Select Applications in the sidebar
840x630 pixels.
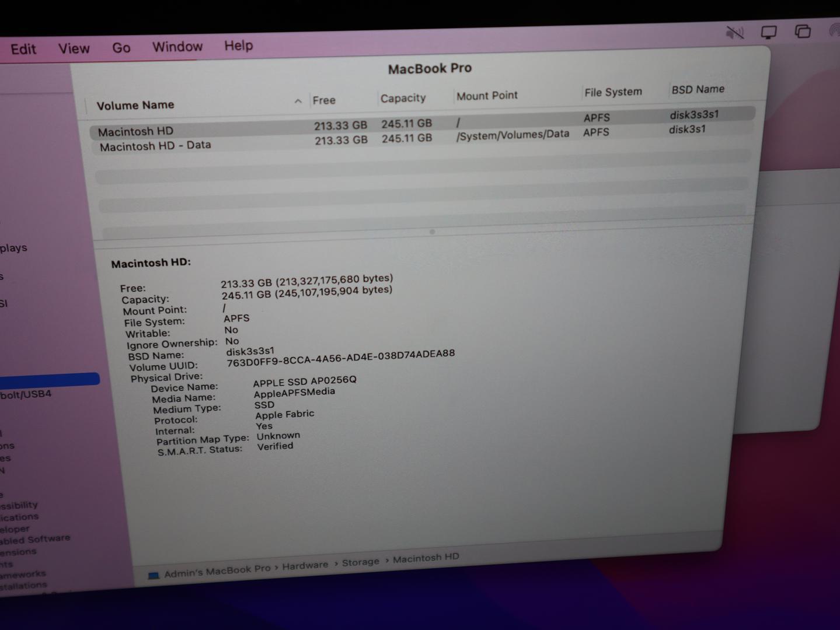[19, 517]
